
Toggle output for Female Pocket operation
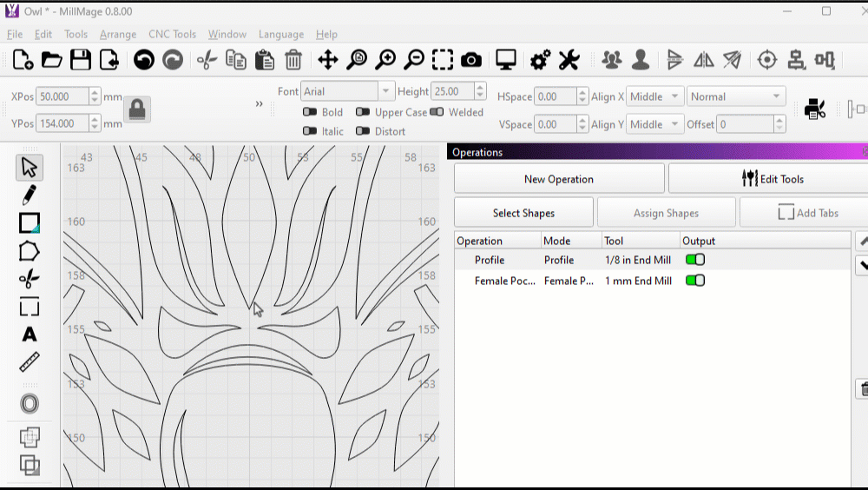coord(694,281)
